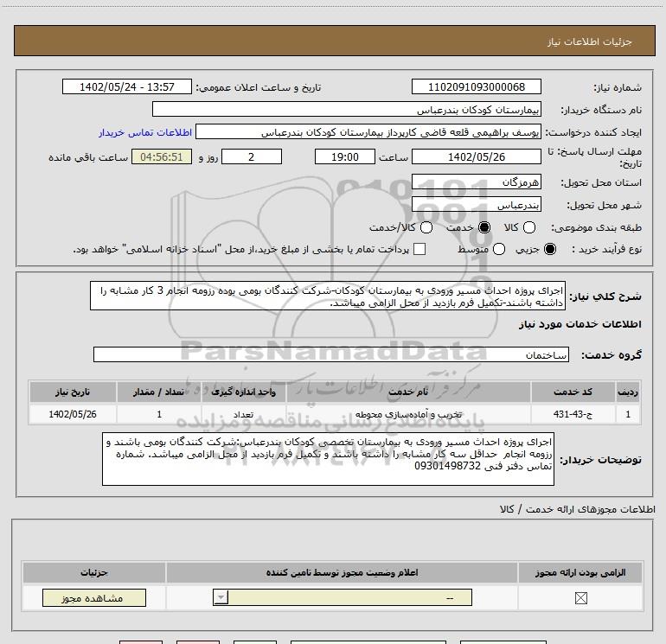Image resolution: width=666 pixels, height=644 pixels.
Task: Click the need date cell 1402/05/26 in table
Action: (x=73, y=414)
